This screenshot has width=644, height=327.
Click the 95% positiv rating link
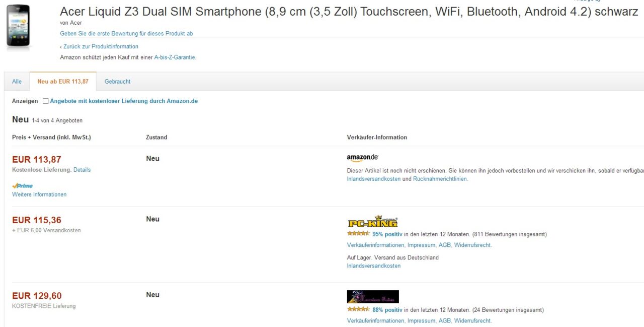point(387,234)
